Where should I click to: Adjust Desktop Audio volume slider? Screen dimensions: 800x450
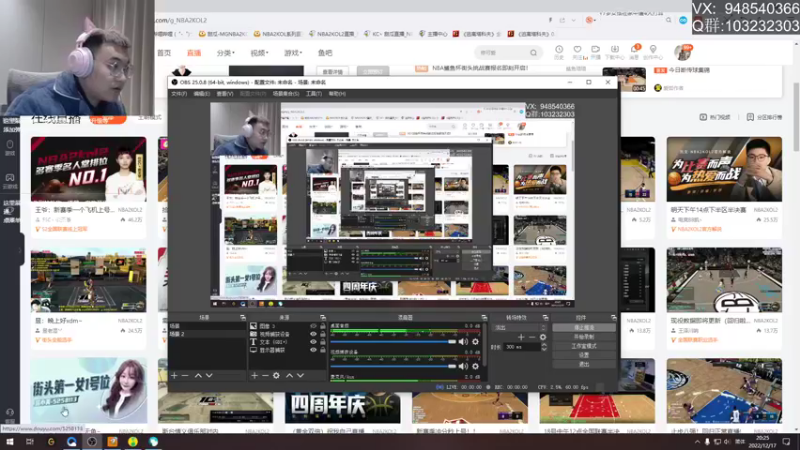(x=393, y=341)
